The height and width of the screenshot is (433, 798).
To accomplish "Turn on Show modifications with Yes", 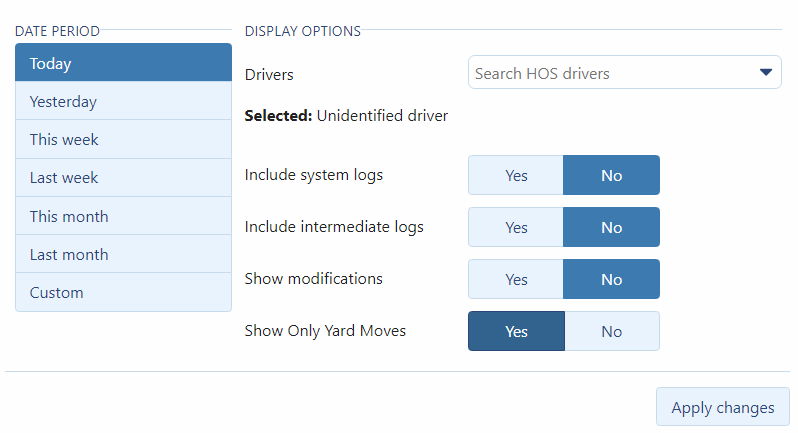I will click(x=516, y=279).
